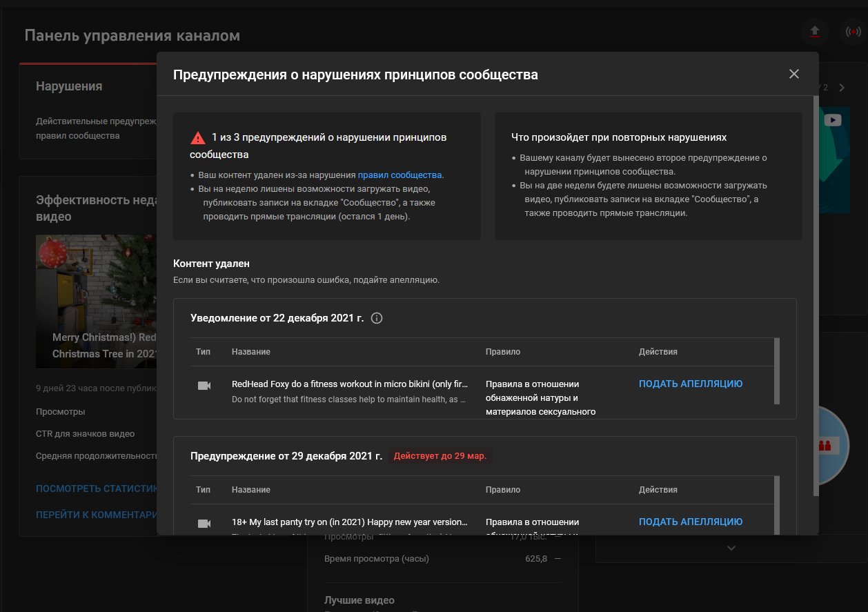
Task: Submit appeal for the 18+ panty try on video
Action: tap(691, 522)
